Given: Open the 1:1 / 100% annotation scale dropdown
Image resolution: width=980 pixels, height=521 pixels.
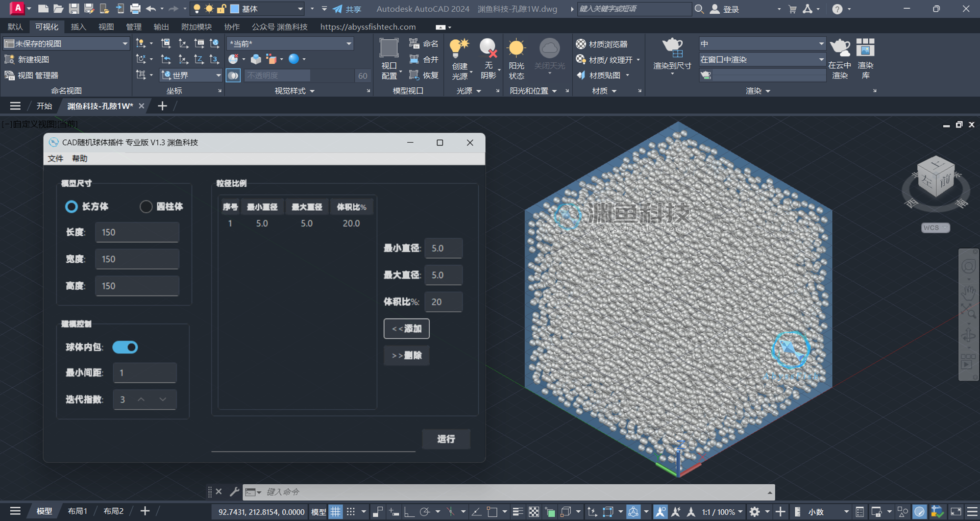Looking at the screenshot, I should (722, 512).
